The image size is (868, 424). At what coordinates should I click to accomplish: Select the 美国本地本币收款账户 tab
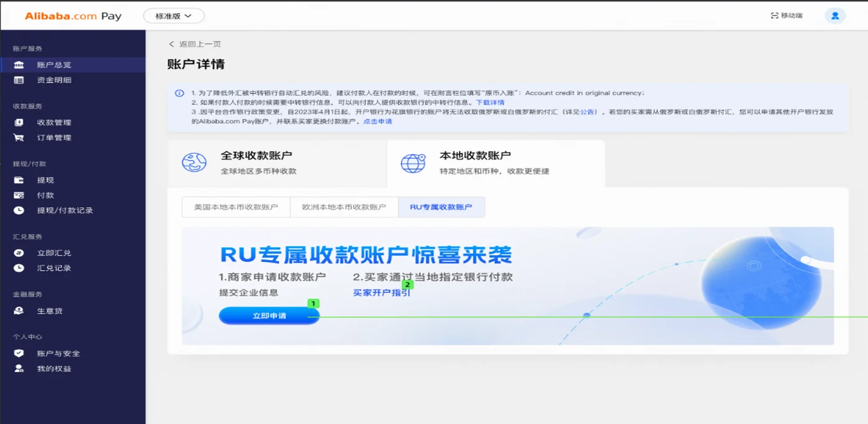pos(236,207)
